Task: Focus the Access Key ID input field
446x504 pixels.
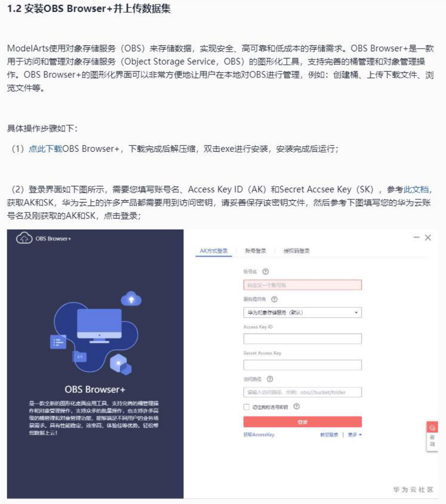Action: tap(302, 339)
